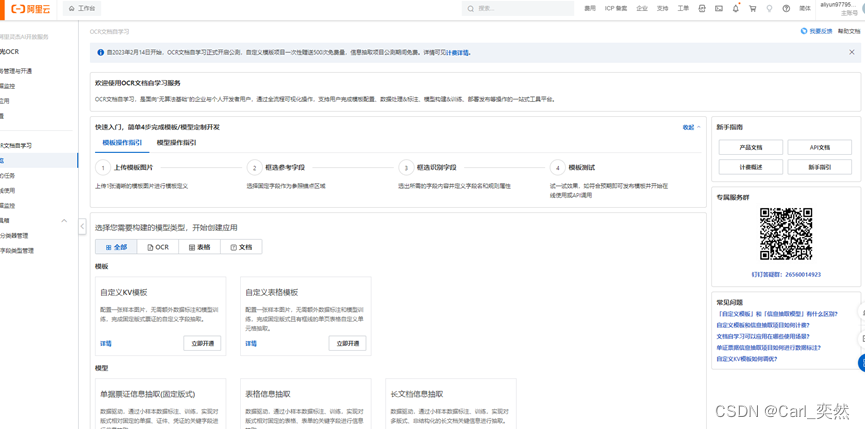Select the 文档 model type filter
Image resolution: width=865 pixels, height=429 pixels.
pos(241,247)
